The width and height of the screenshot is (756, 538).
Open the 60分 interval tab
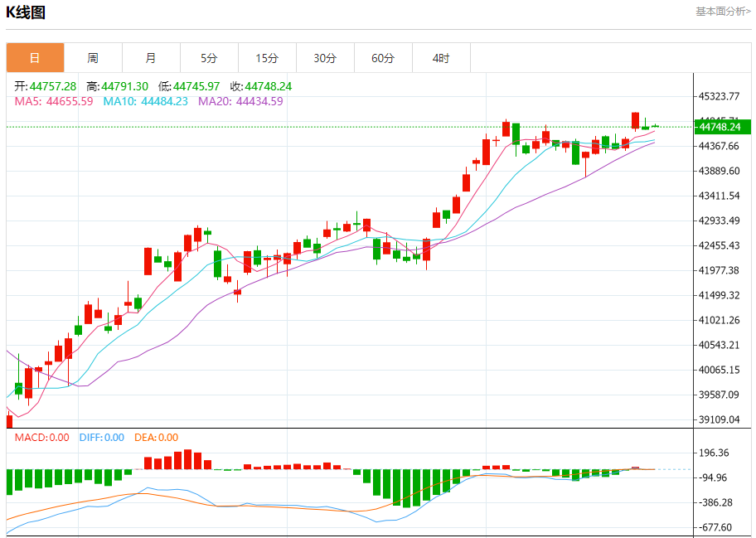[383, 58]
